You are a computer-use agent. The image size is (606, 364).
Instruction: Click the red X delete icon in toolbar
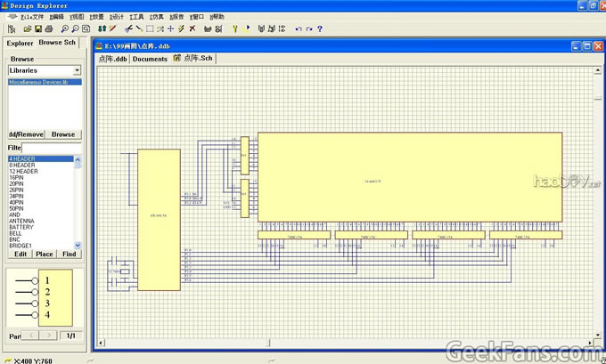point(192,28)
